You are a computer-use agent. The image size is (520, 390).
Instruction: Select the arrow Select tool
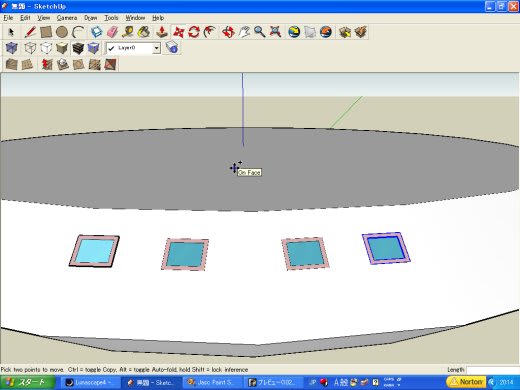click(11, 32)
